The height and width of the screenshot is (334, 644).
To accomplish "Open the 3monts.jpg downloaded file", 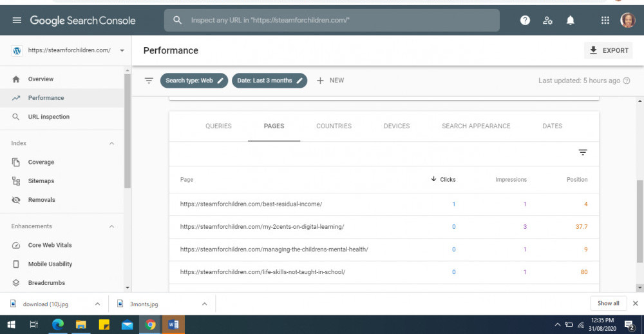I will click(x=144, y=304).
